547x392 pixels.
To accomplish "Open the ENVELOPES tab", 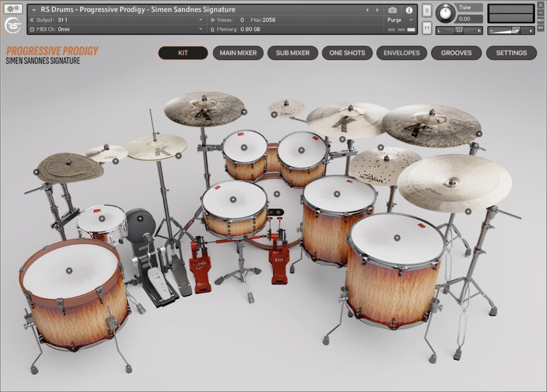I will pyautogui.click(x=401, y=53).
